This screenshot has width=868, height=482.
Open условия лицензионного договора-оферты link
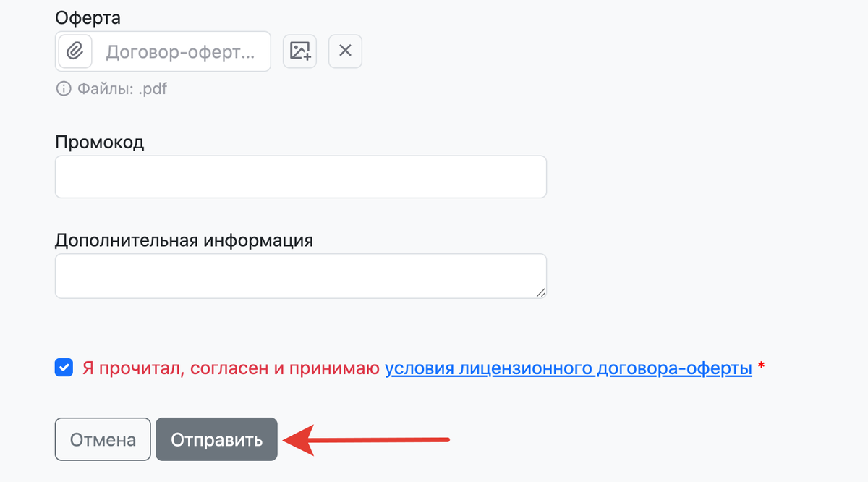point(569,368)
